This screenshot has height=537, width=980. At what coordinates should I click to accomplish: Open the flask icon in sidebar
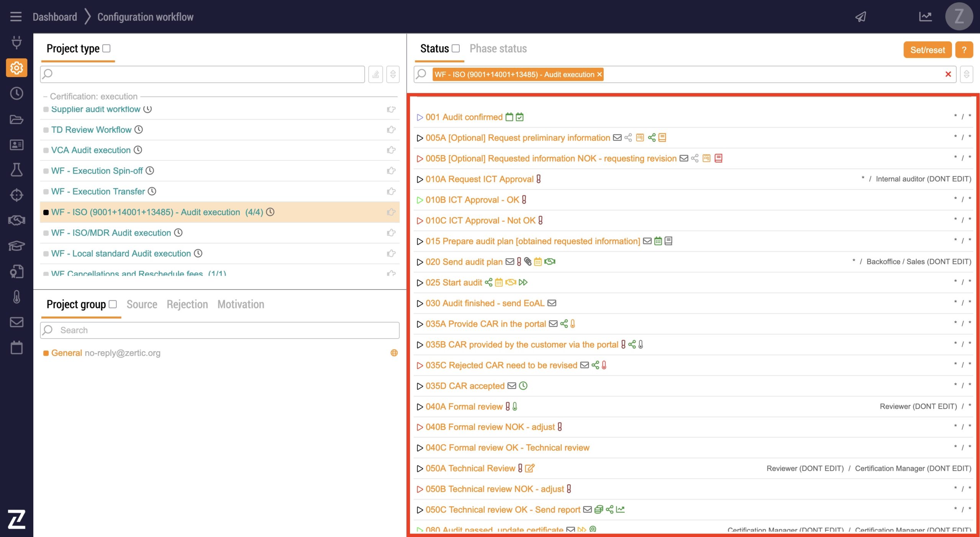(x=16, y=170)
